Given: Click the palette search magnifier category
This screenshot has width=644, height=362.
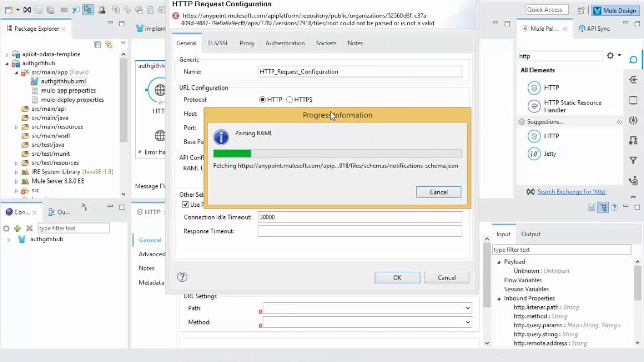Looking at the screenshot, I should click(x=633, y=60).
